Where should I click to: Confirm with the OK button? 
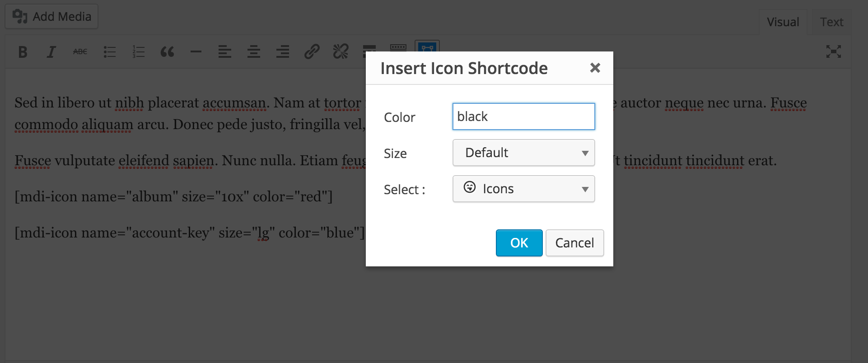pos(519,243)
